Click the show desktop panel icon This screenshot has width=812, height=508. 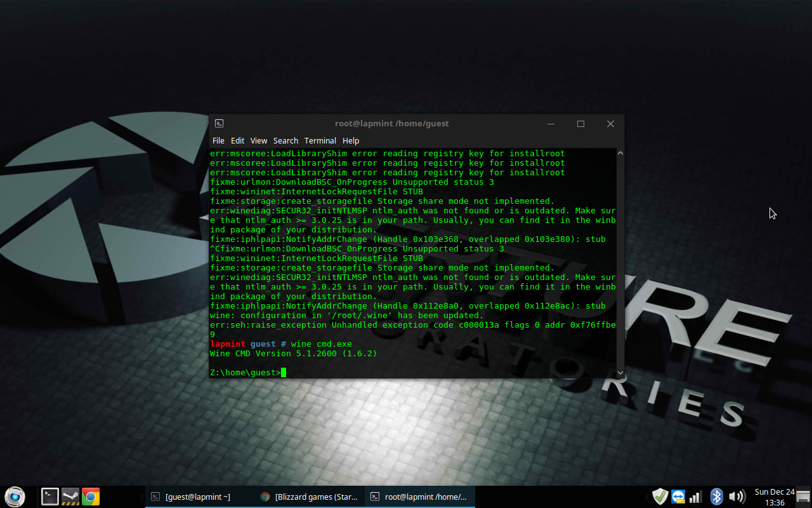[803, 496]
